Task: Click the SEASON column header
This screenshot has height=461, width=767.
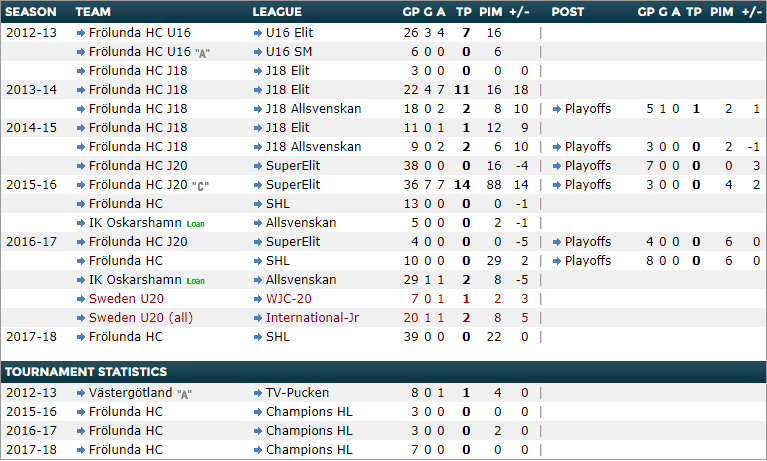Action: click(31, 12)
